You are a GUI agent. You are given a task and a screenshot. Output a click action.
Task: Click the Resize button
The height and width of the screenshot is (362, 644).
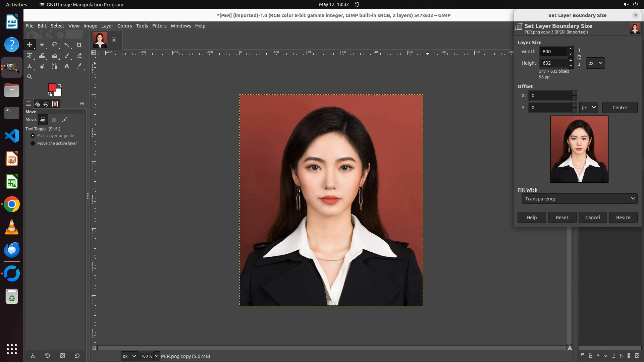pos(623,218)
